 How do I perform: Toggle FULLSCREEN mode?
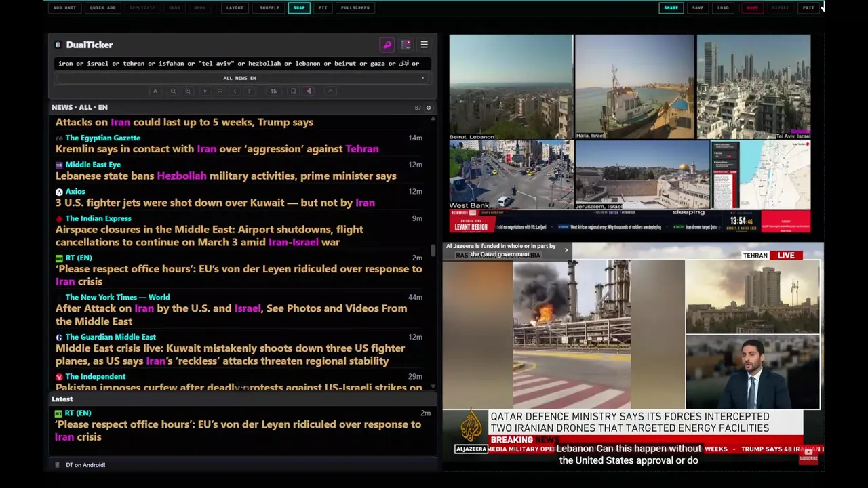[x=355, y=8]
